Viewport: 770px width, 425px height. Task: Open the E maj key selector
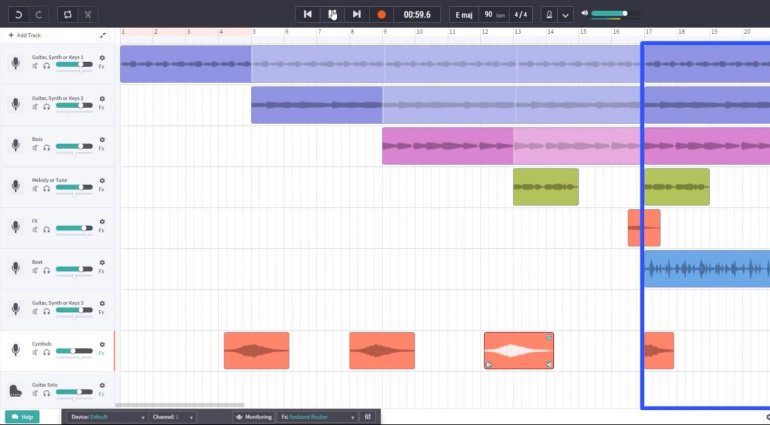[463, 15]
